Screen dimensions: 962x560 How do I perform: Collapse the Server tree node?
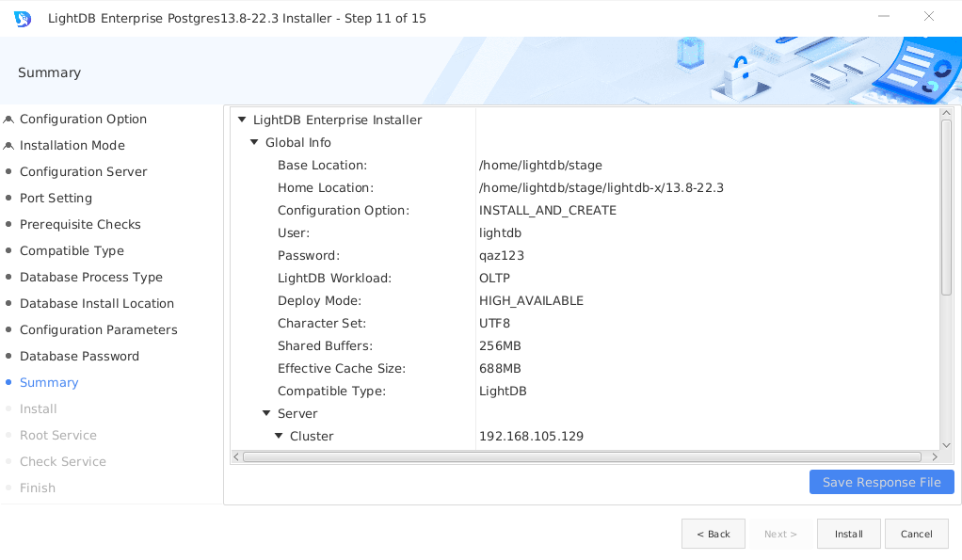tap(265, 413)
